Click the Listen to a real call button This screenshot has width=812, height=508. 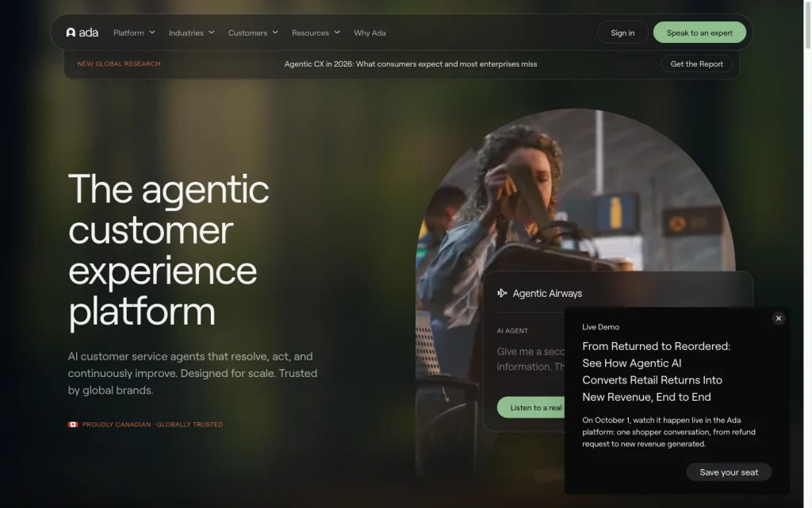tap(531, 407)
